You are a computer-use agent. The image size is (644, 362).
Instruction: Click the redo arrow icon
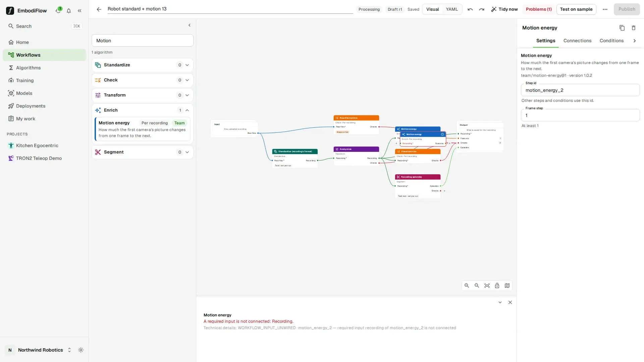[x=482, y=9]
